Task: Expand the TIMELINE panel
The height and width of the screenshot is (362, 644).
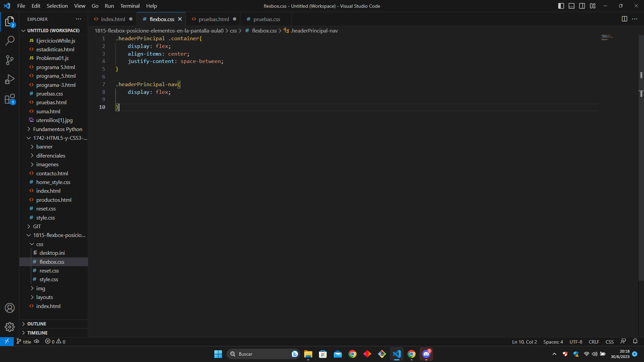Action: (x=54, y=333)
